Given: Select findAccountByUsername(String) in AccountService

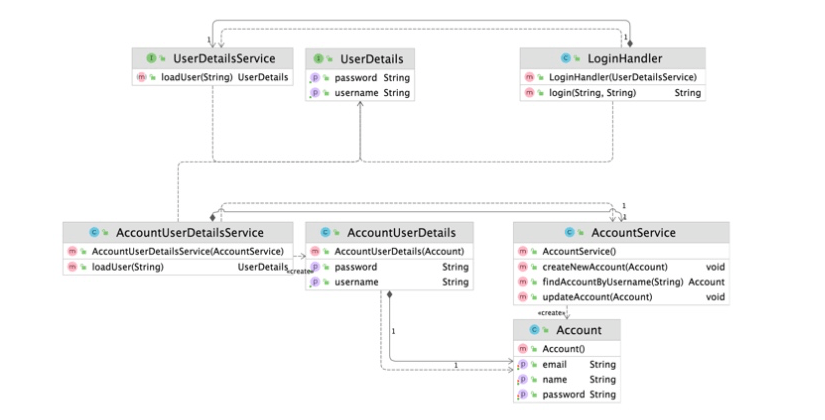Looking at the screenshot, I should pos(621,282).
